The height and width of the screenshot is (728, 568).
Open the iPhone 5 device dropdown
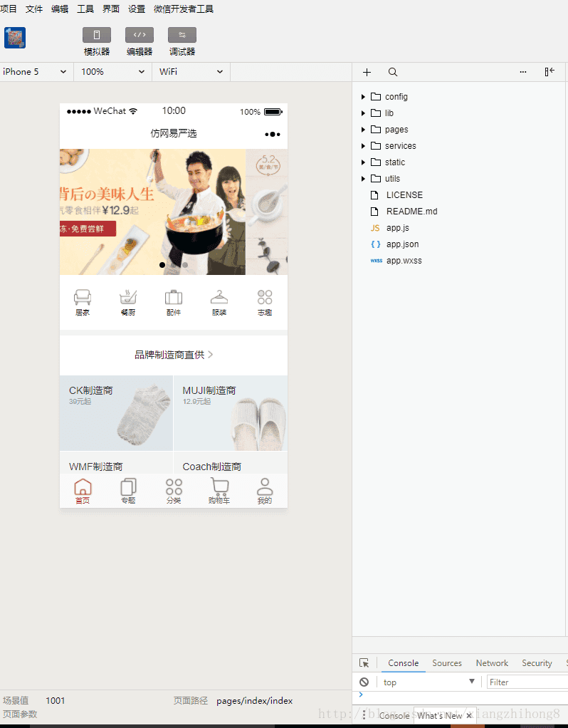coord(36,72)
